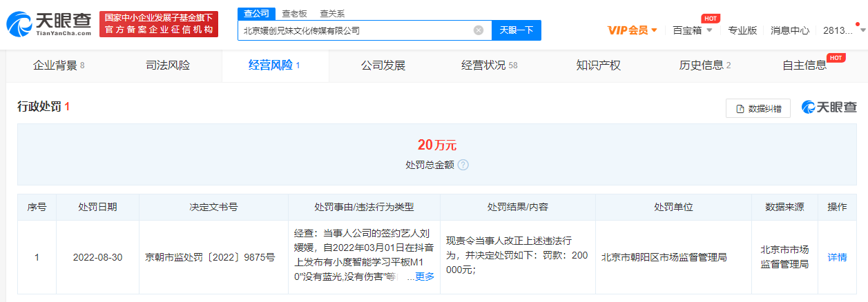Open 消息中心 in the header

tap(790, 30)
